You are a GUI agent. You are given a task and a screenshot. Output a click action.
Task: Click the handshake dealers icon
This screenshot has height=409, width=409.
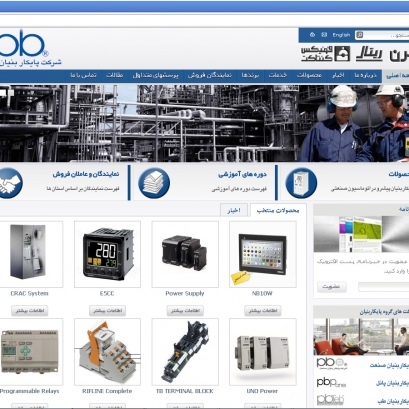(x=9, y=183)
